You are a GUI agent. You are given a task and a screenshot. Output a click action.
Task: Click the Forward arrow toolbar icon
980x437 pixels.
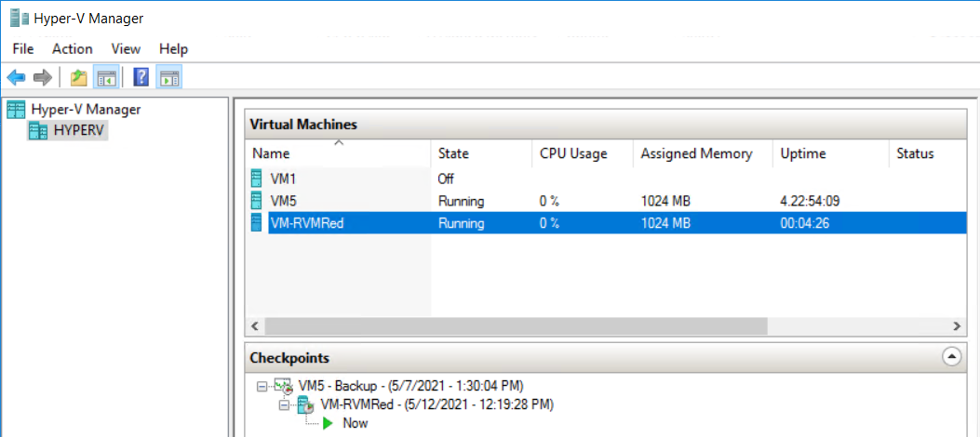[42, 78]
